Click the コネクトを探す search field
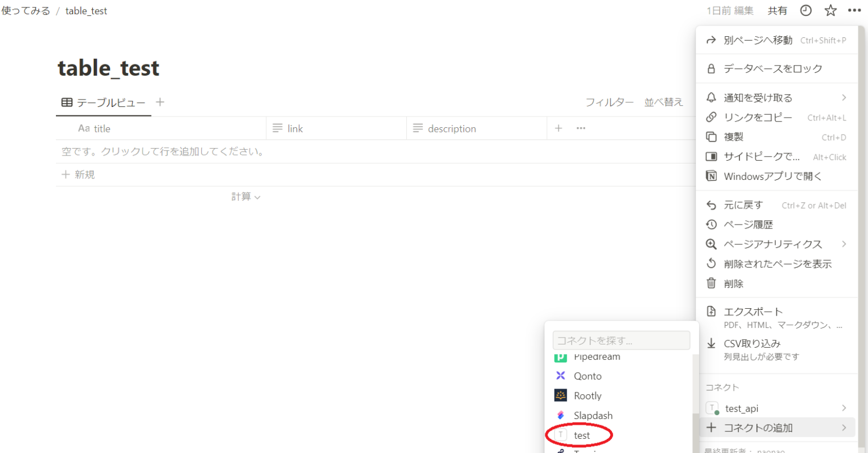Viewport: 868px width, 453px height. tap(620, 340)
